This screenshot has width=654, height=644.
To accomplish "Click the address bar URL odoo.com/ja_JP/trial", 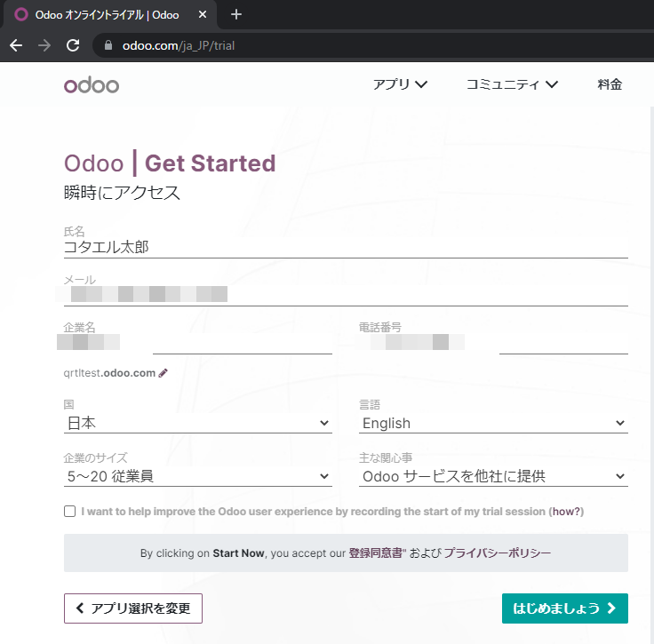I will tap(179, 45).
